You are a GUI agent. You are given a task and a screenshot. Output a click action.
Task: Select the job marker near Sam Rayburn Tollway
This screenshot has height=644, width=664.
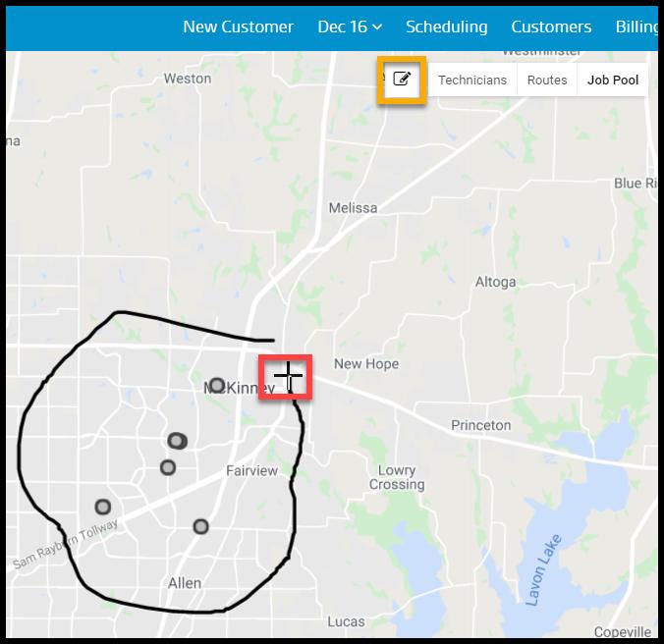coord(103,507)
